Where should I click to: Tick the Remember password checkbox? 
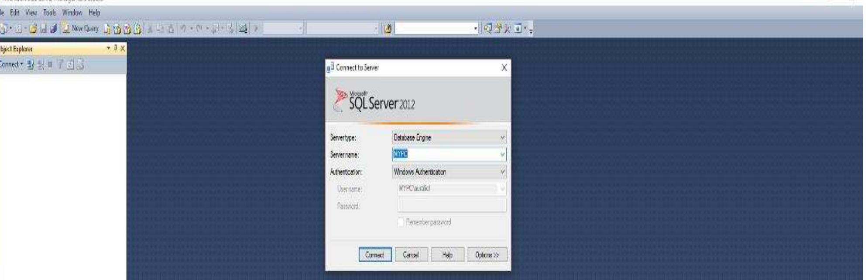coord(401,222)
